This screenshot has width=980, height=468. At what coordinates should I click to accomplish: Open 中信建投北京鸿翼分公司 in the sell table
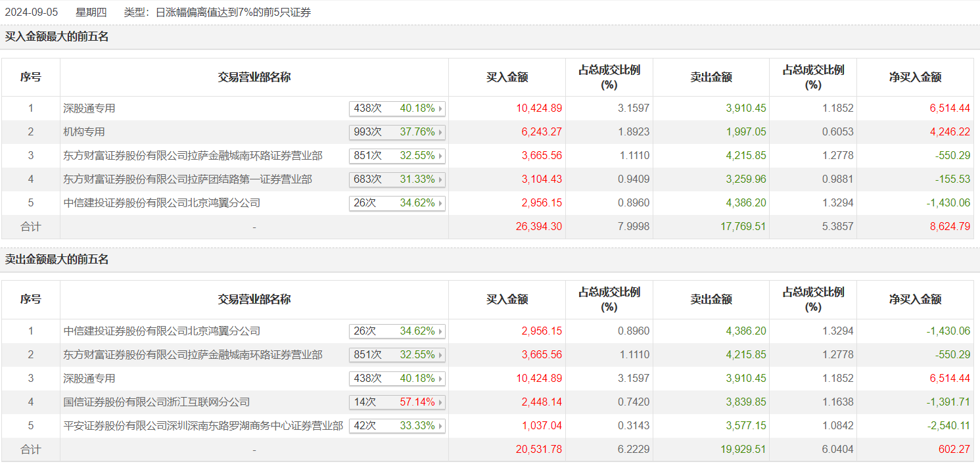(162, 331)
